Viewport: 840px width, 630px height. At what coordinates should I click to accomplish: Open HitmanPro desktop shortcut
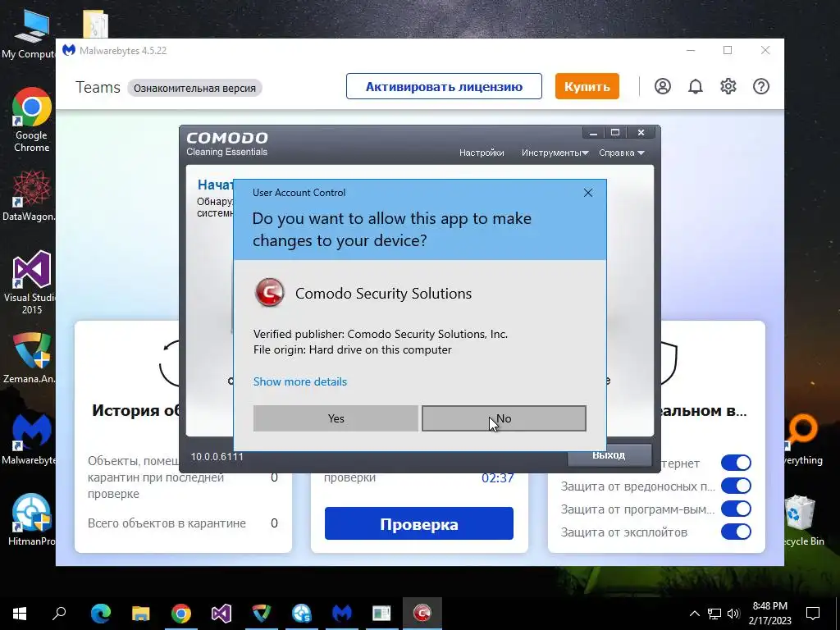click(x=31, y=519)
